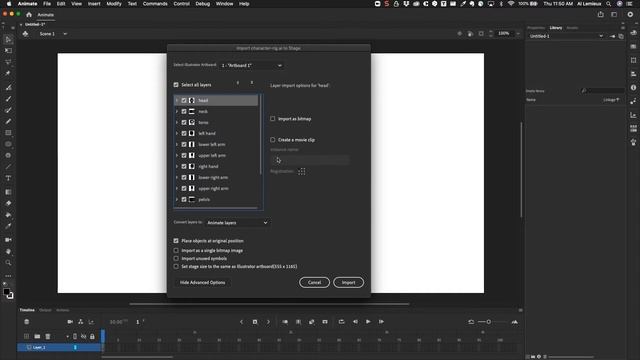Click the registration point grid icon
Image resolution: width=640 pixels, height=360 pixels.
pyautogui.click(x=302, y=171)
